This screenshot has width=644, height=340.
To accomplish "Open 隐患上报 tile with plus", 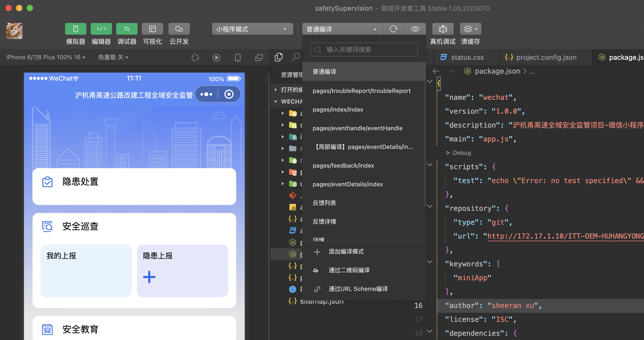I will tap(183, 271).
